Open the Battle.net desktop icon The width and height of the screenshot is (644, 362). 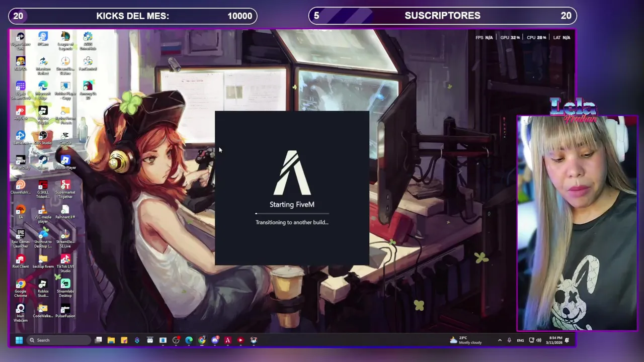click(20, 138)
